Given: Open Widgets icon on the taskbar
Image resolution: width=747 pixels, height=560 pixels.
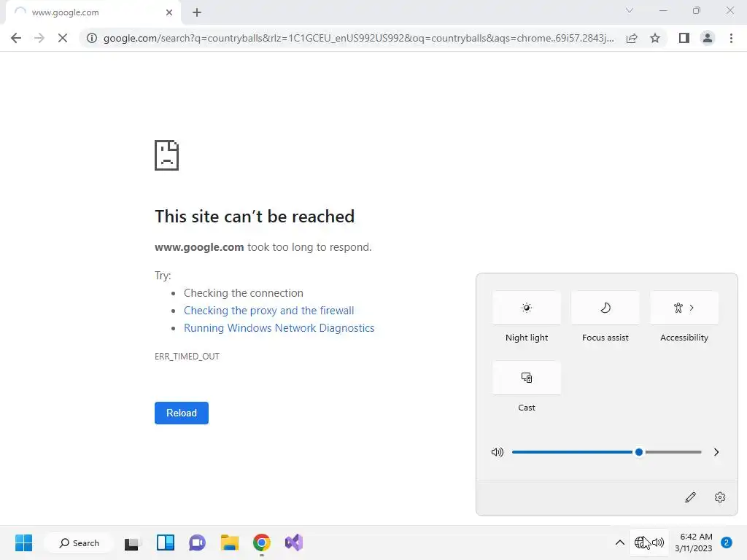Looking at the screenshot, I should click(166, 542).
